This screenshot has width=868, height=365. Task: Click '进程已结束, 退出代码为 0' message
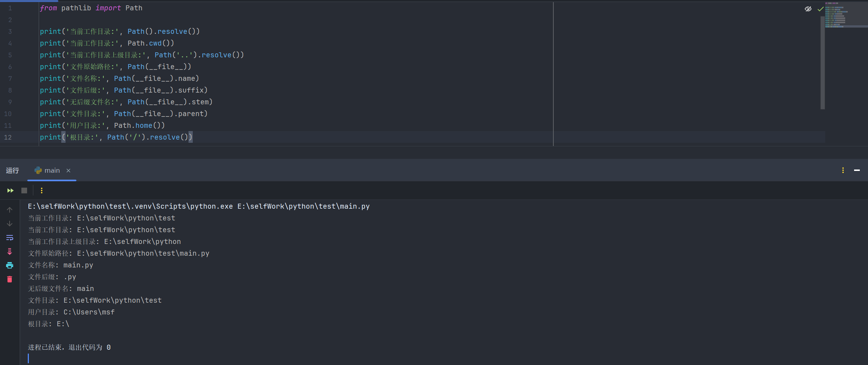point(69,347)
